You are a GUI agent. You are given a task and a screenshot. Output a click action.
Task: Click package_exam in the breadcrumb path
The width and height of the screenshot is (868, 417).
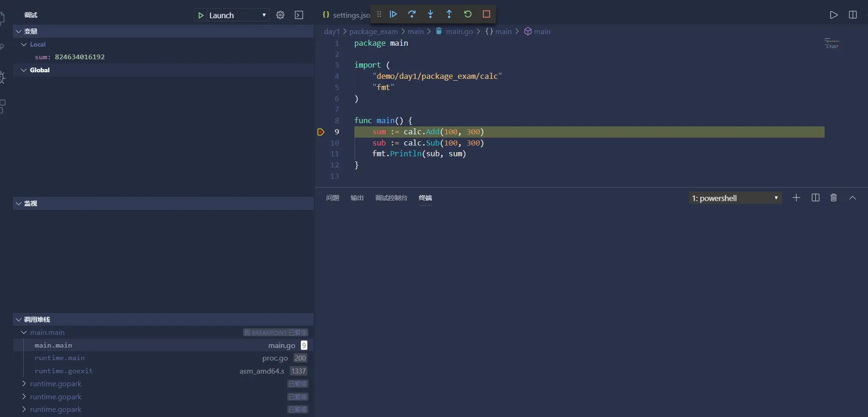click(x=373, y=32)
